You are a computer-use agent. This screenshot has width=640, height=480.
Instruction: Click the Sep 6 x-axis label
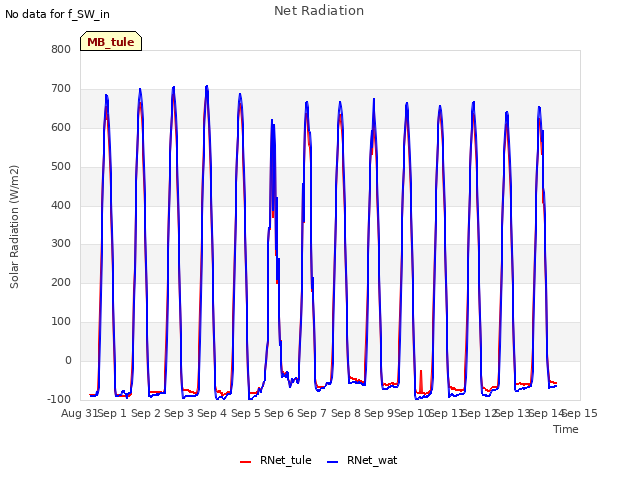[279, 413]
